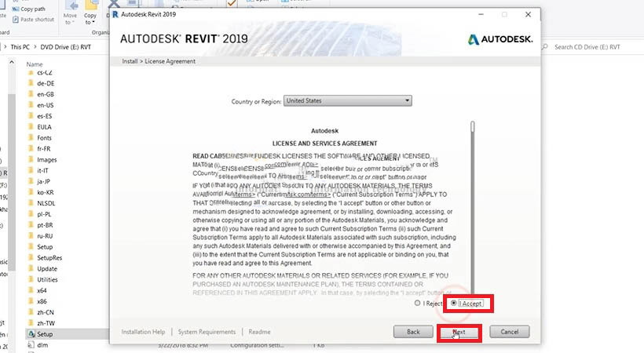Click the folder icon beside Setup folder

coord(31,246)
